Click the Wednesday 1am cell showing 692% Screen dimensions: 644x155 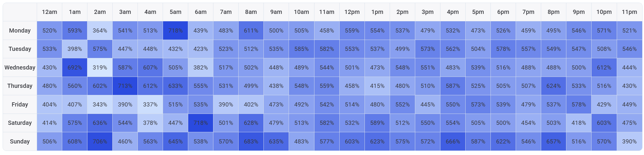pos(75,67)
